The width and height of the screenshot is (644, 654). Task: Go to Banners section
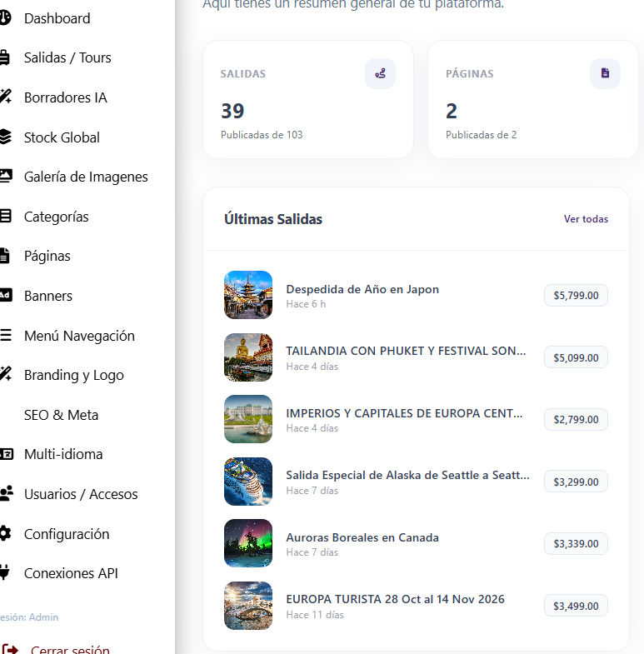tap(48, 296)
